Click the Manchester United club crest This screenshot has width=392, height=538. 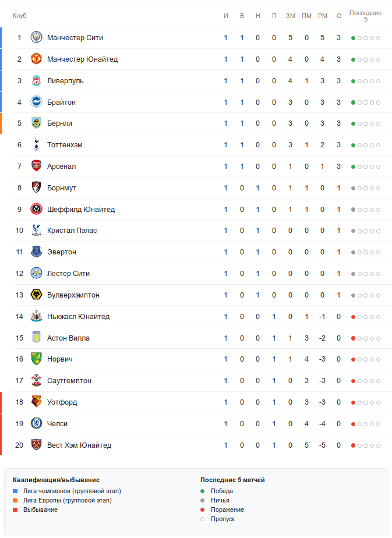pyautogui.click(x=36, y=59)
